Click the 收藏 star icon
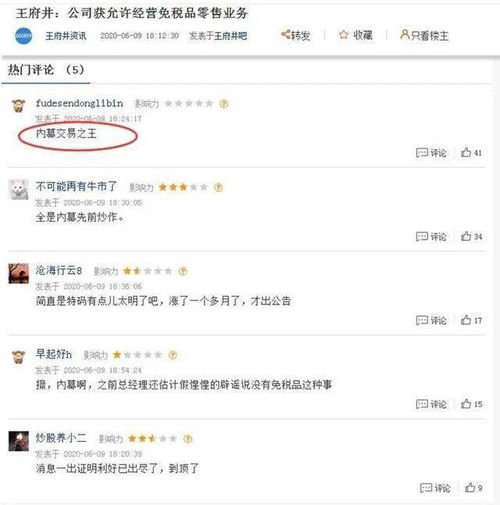500x505 pixels. click(x=343, y=35)
